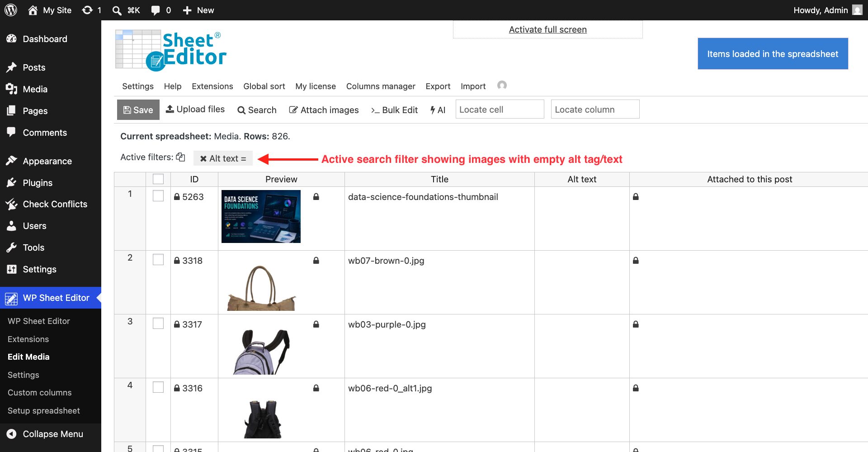
Task: Click the WP Sheet Editor sidebar icon
Action: point(11,298)
